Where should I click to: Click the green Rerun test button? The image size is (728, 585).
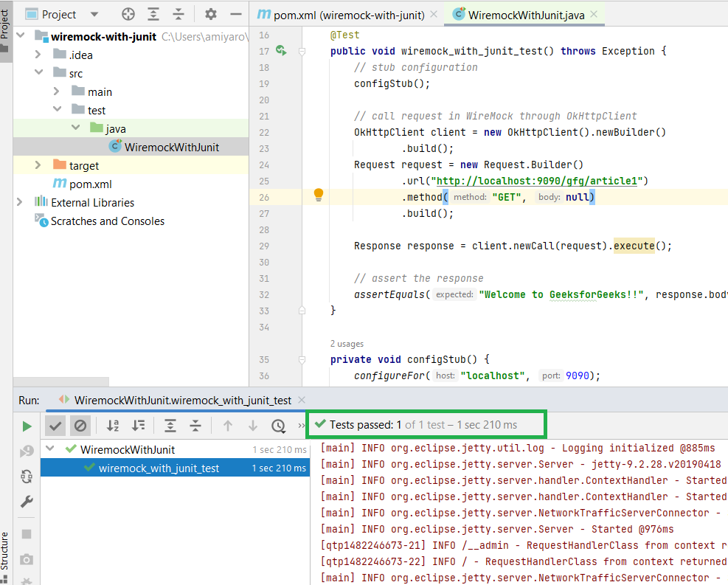pos(27,426)
